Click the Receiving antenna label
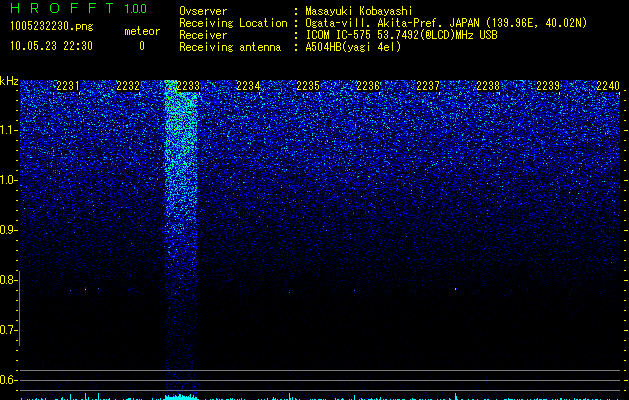This screenshot has height=400, width=629. click(230, 47)
